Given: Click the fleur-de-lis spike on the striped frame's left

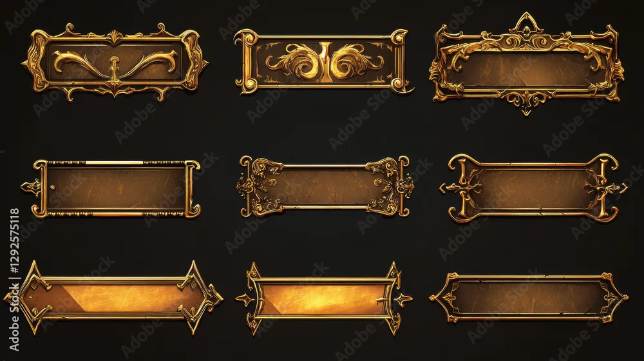Looking at the screenshot, I should click(x=31, y=188).
